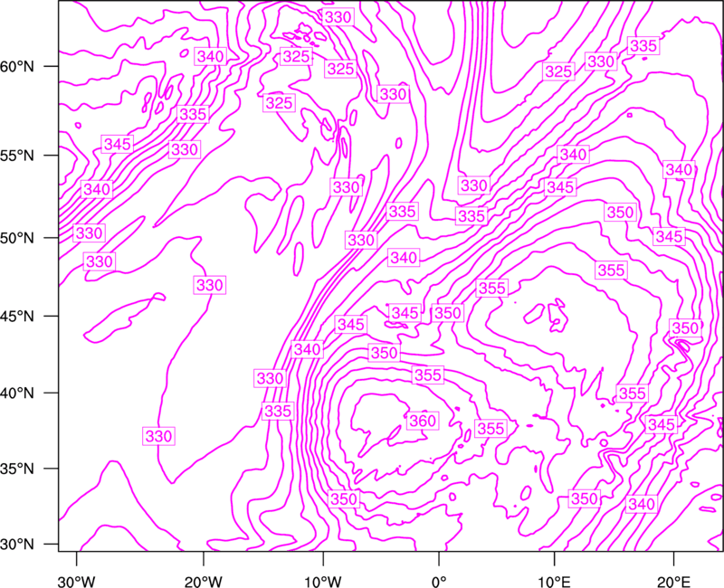Screen dimensions: 724x588
Task: Select the 20°E longitude tick label
Action: click(x=672, y=582)
